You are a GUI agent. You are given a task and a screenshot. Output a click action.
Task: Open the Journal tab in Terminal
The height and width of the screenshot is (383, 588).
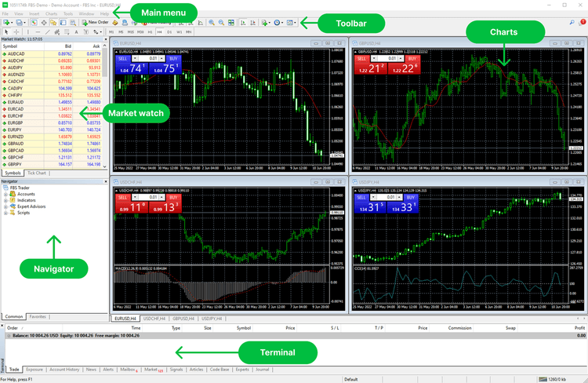click(262, 370)
